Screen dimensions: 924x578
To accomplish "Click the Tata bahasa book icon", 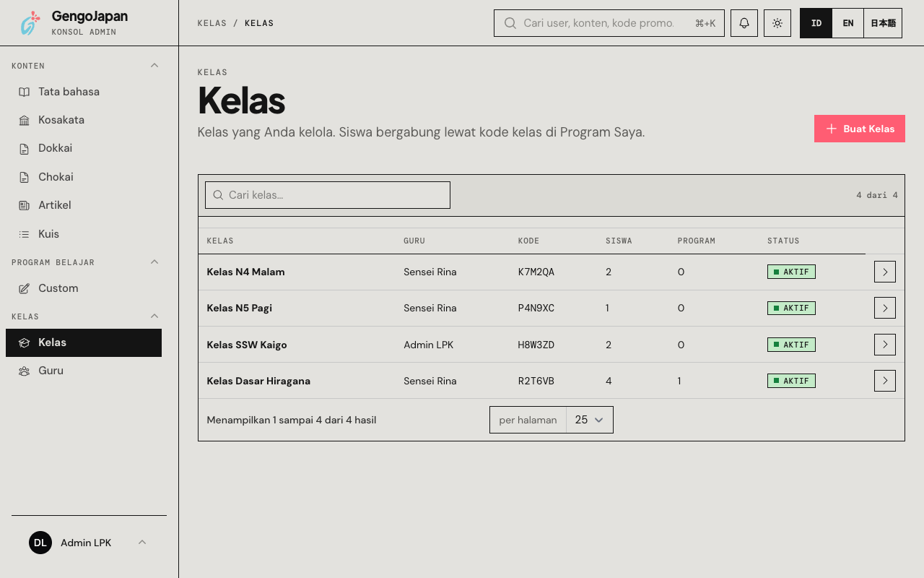I will [25, 92].
